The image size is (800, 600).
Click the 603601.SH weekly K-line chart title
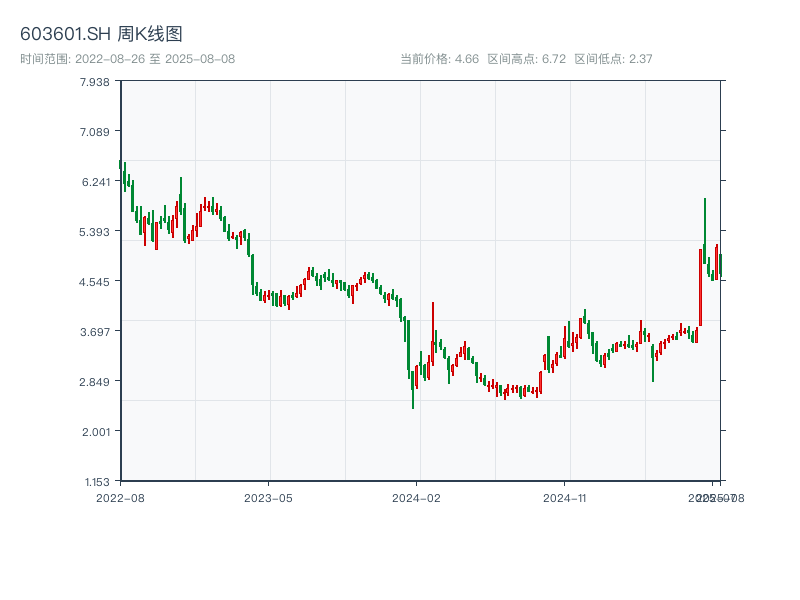tap(101, 35)
